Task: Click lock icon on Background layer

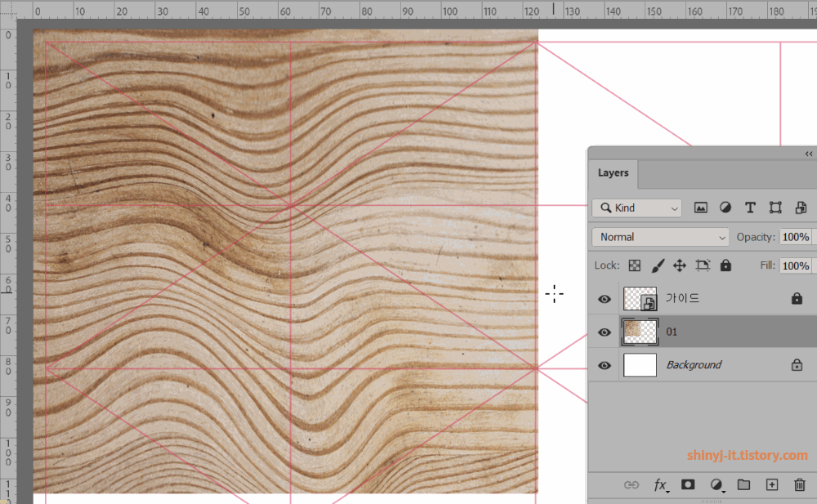Action: point(797,365)
